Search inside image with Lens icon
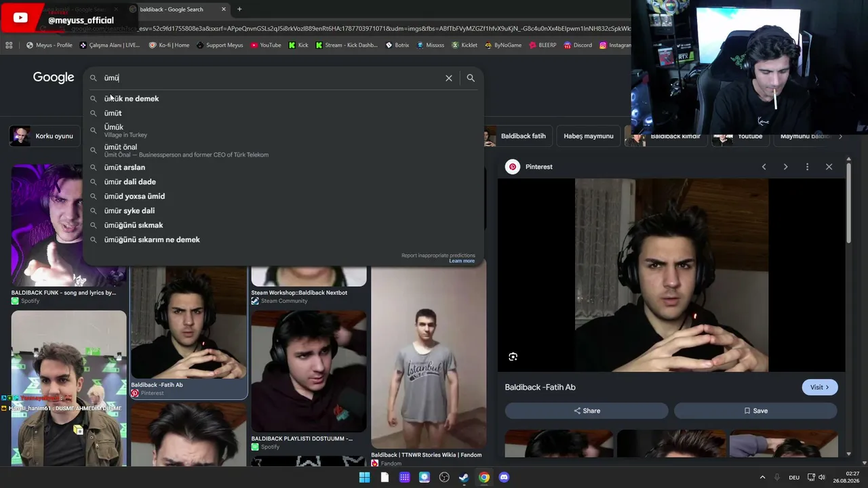The width and height of the screenshot is (868, 488). [513, 357]
